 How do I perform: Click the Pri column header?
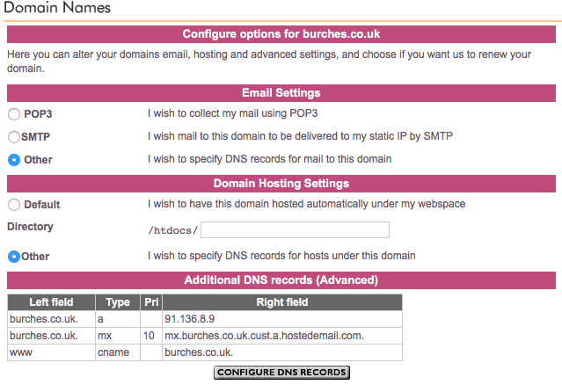point(150,303)
